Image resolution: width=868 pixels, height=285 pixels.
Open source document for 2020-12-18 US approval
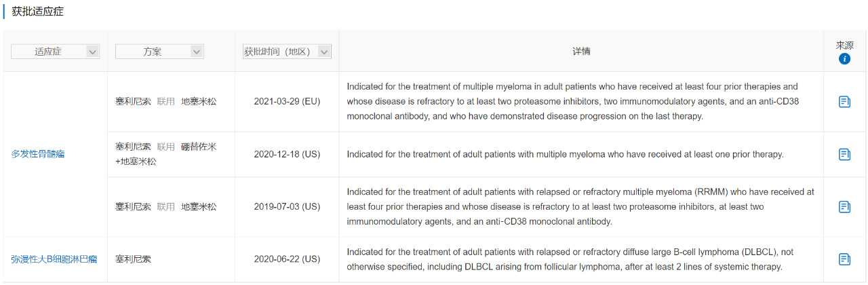[844, 154]
